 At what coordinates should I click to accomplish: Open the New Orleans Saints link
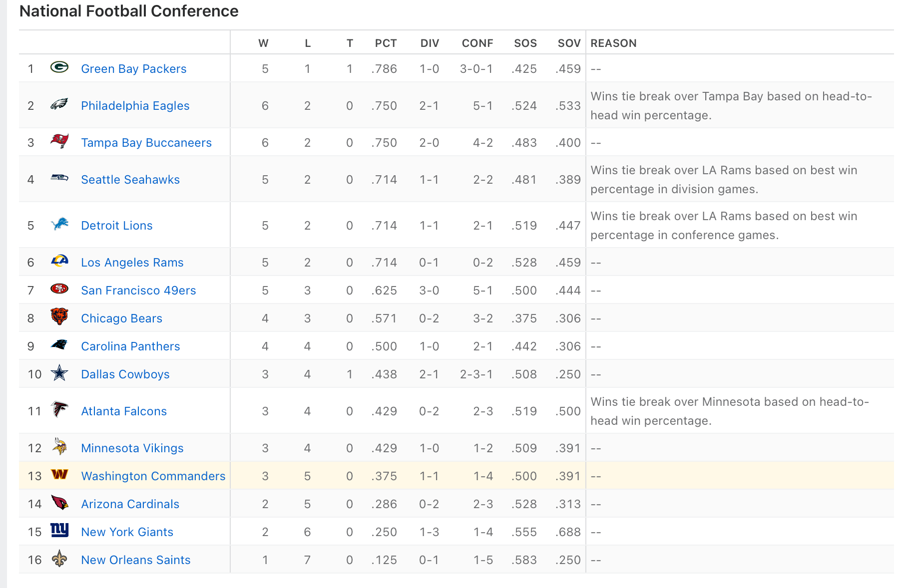click(x=136, y=560)
